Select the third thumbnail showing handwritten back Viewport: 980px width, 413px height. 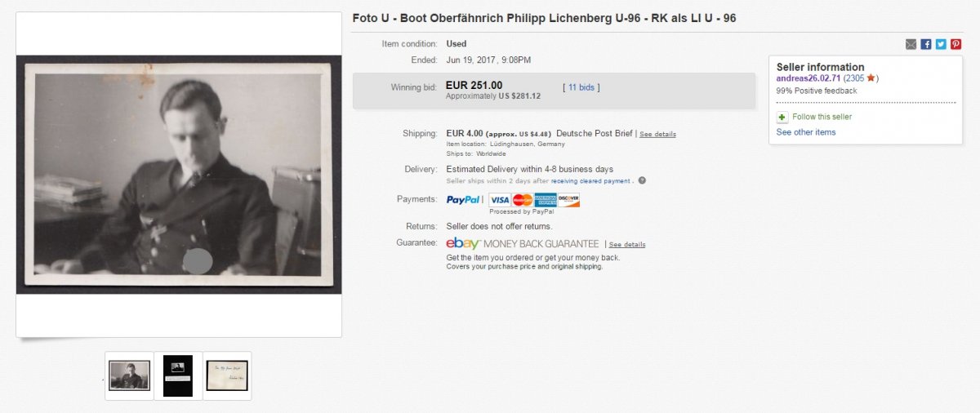pyautogui.click(x=227, y=375)
